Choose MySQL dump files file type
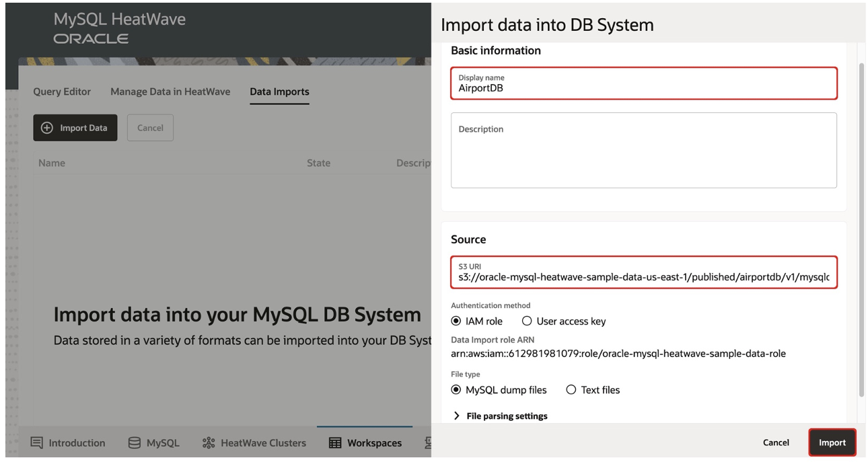Viewport: 868px width, 468px height. click(x=456, y=390)
